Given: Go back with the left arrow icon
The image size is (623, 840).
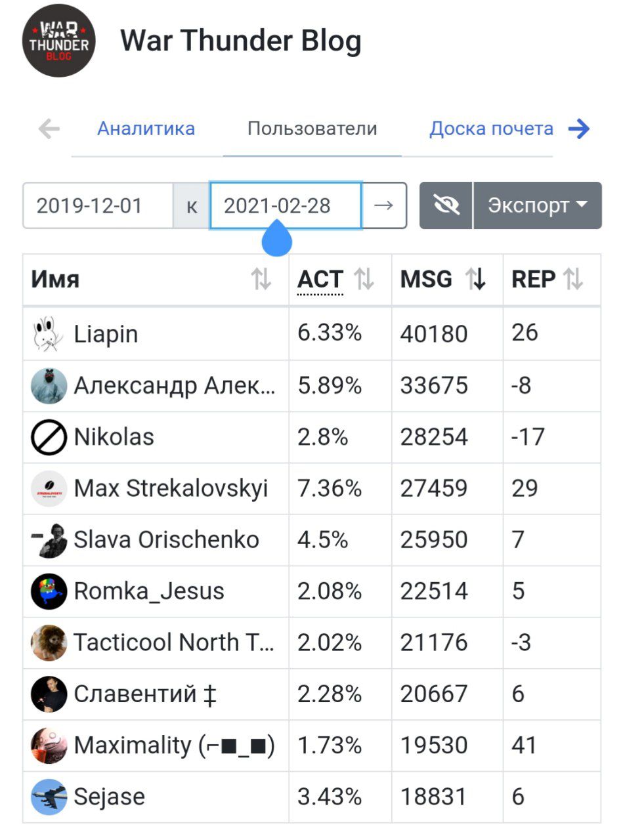Looking at the screenshot, I should tap(49, 129).
